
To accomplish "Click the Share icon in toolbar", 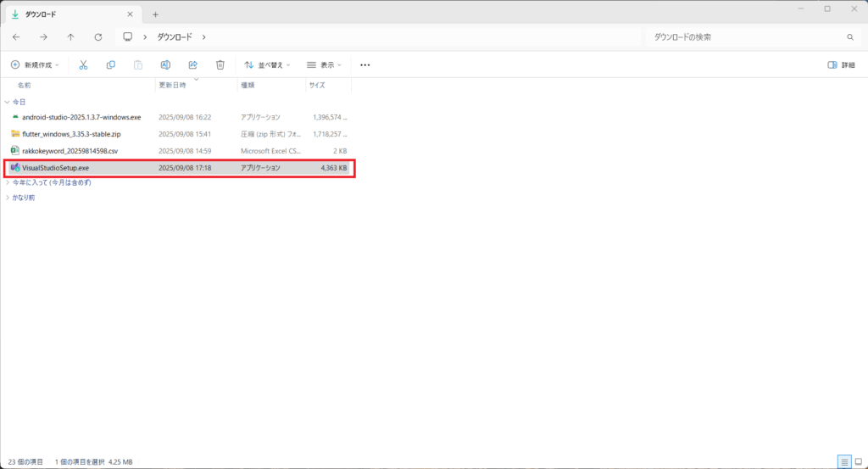I will [192, 64].
